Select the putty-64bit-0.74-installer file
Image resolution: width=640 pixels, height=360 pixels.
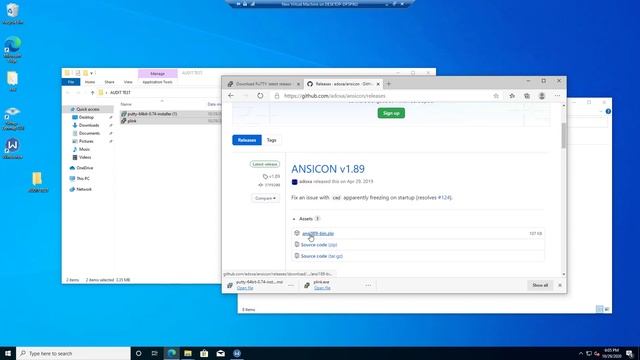152,114
